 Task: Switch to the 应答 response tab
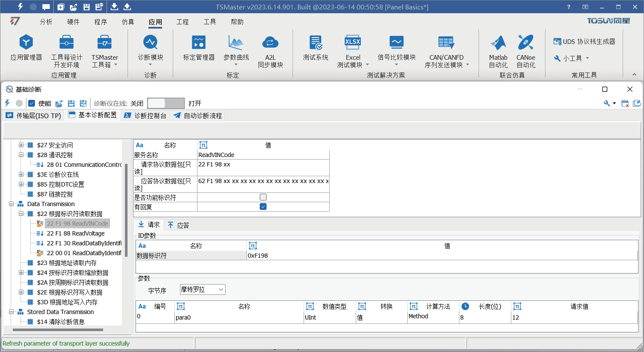[178, 225]
